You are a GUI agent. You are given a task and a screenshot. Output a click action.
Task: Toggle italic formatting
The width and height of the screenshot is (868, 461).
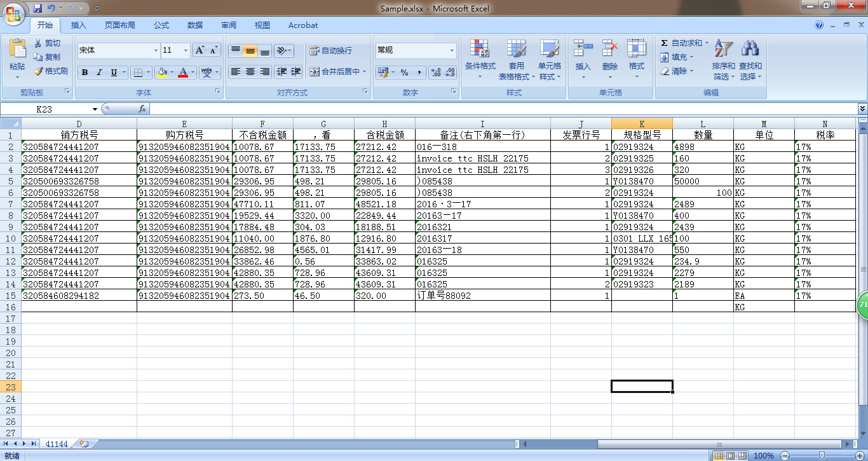point(99,72)
